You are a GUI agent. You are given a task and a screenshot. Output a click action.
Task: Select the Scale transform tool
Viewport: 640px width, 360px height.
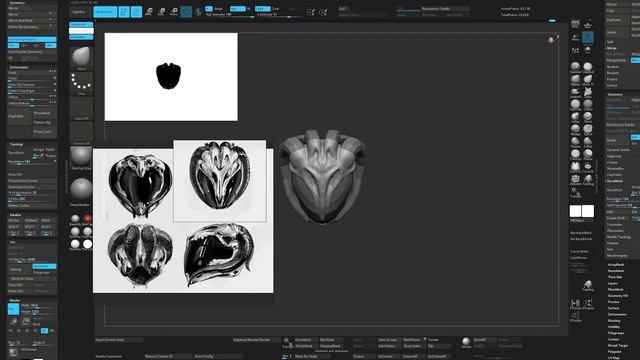click(x=162, y=12)
